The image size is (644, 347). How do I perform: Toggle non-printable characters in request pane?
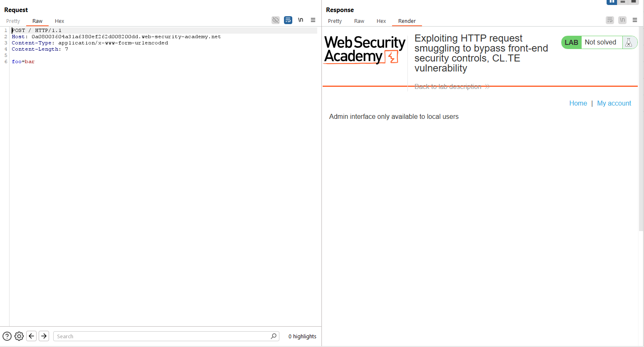pyautogui.click(x=301, y=20)
